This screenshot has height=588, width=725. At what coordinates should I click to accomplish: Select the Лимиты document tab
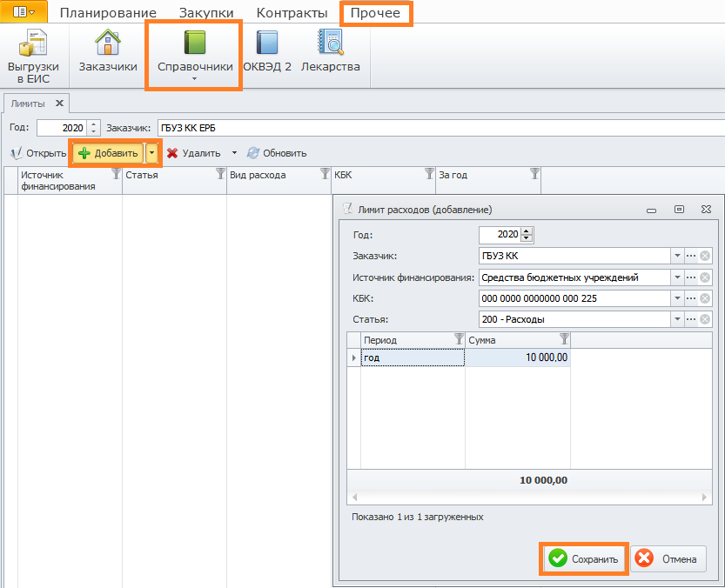coord(28,104)
